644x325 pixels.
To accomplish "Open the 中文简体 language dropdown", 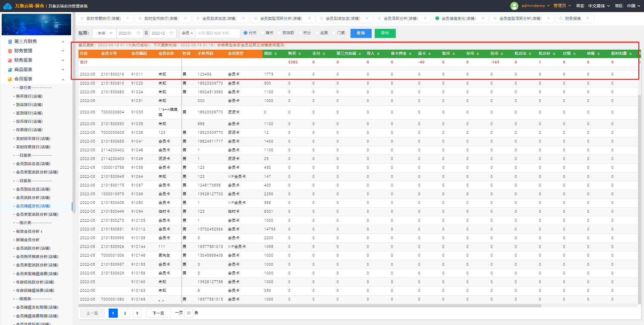I will point(599,6).
